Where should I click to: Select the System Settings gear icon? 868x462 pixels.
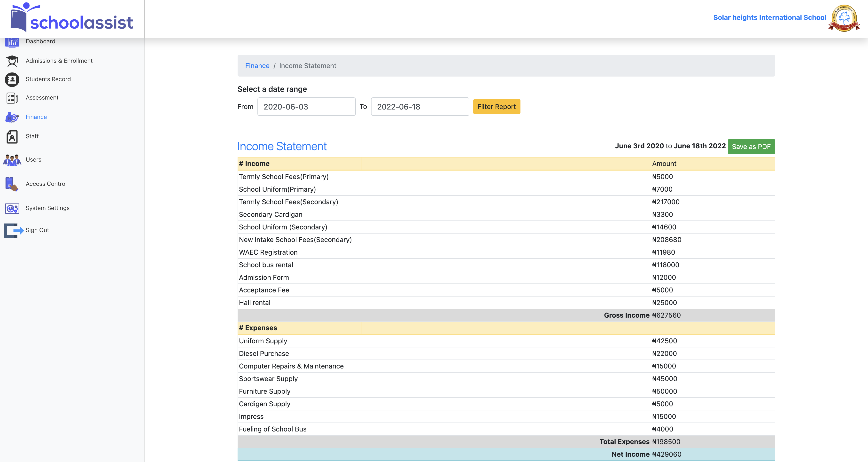[x=12, y=208]
